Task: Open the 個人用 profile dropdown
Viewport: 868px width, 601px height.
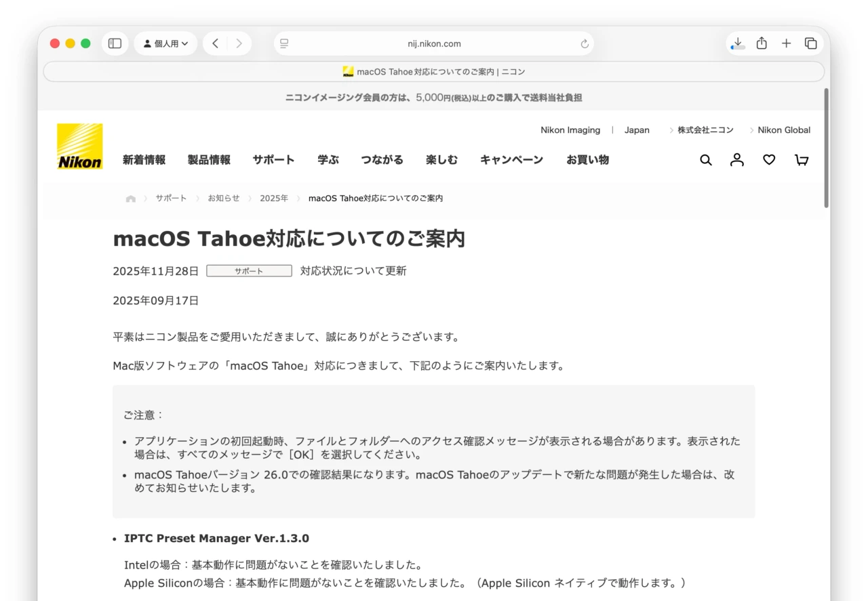Action: click(x=165, y=43)
